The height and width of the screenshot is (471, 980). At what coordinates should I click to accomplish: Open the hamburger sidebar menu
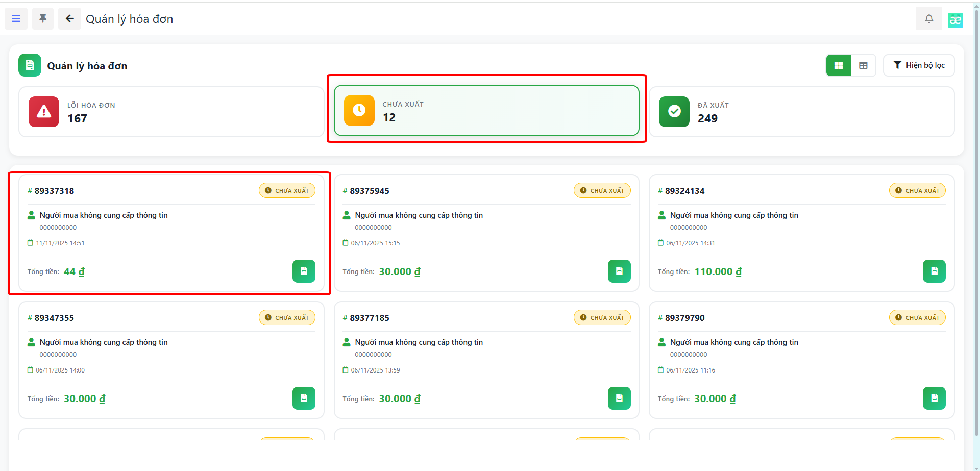coord(16,19)
